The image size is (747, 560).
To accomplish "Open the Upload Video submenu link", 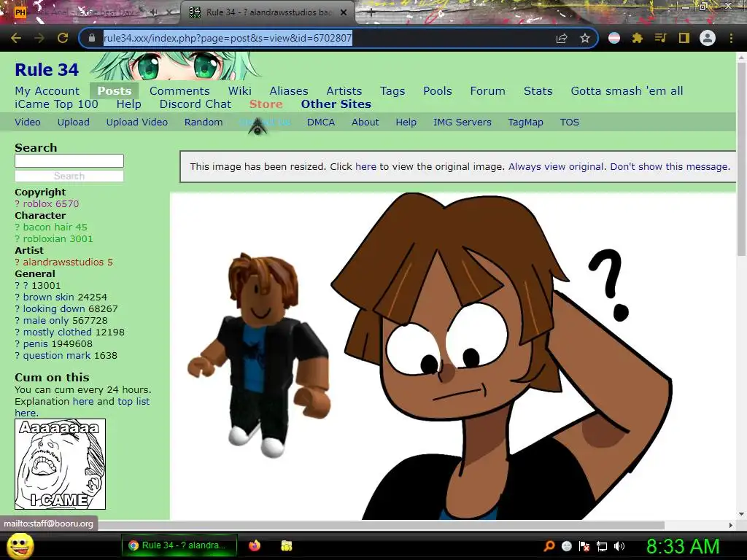I will [x=136, y=122].
